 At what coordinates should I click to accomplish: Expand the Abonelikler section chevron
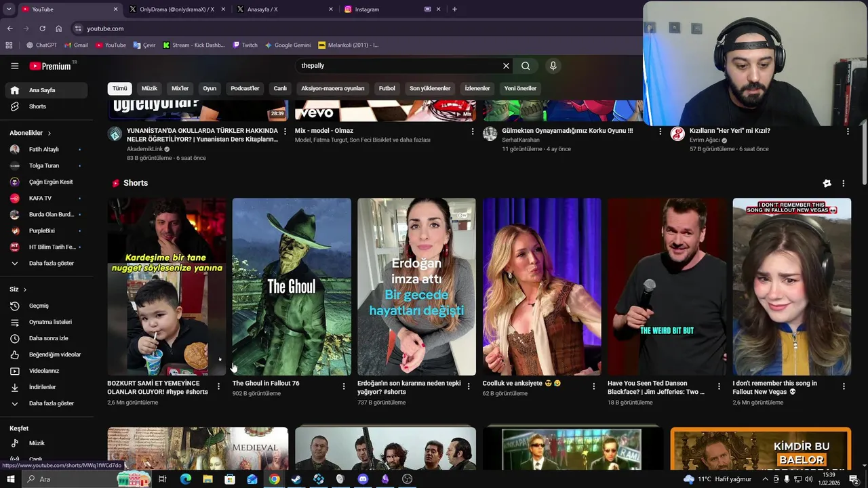point(49,133)
